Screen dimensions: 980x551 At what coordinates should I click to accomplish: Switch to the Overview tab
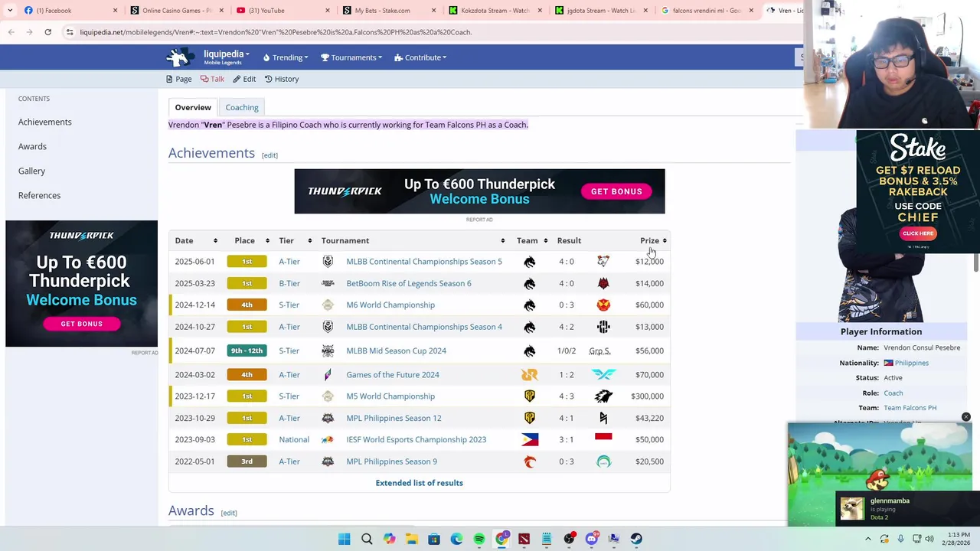pos(193,108)
